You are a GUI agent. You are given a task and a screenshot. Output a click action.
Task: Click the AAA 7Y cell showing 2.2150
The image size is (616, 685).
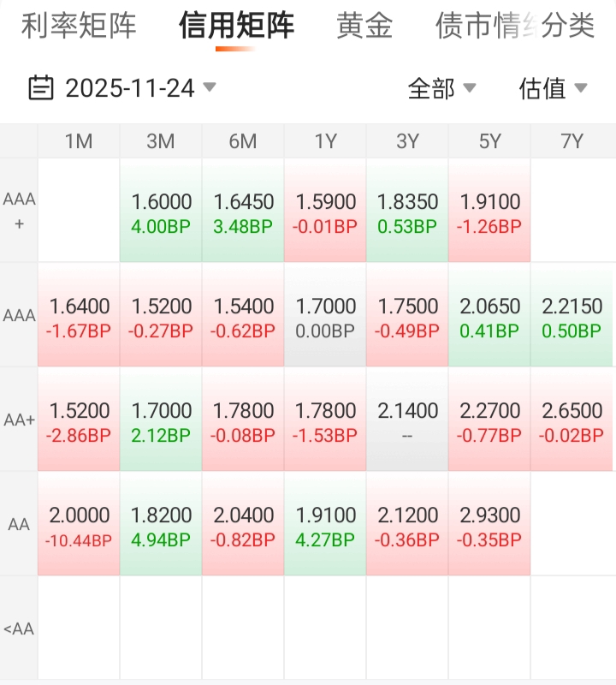click(572, 317)
